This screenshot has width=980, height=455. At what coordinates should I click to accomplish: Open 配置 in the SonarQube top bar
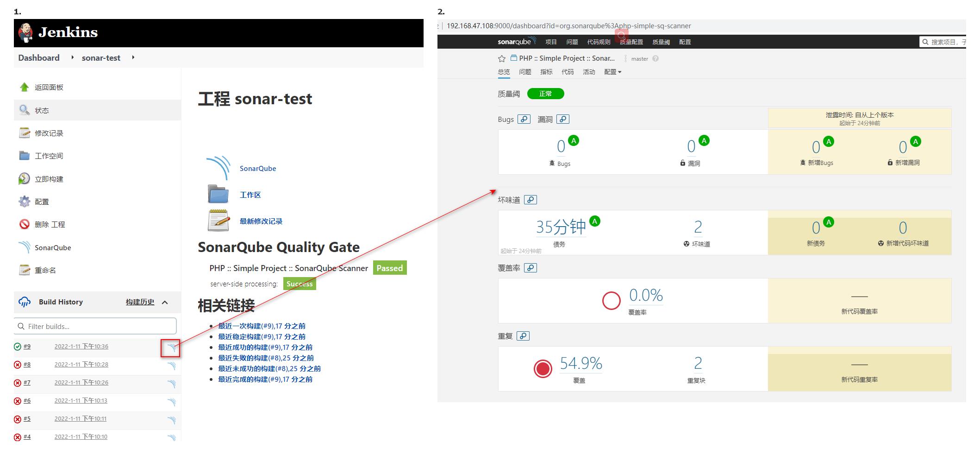pos(685,42)
